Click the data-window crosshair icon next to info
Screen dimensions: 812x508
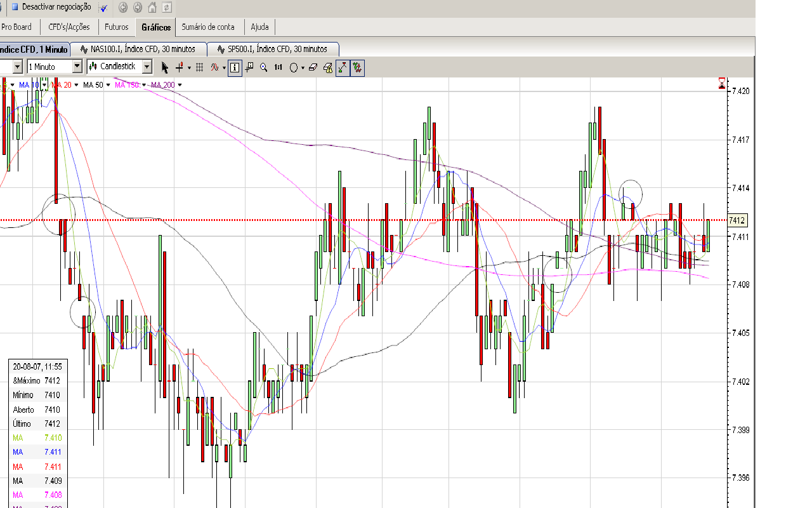click(x=249, y=67)
